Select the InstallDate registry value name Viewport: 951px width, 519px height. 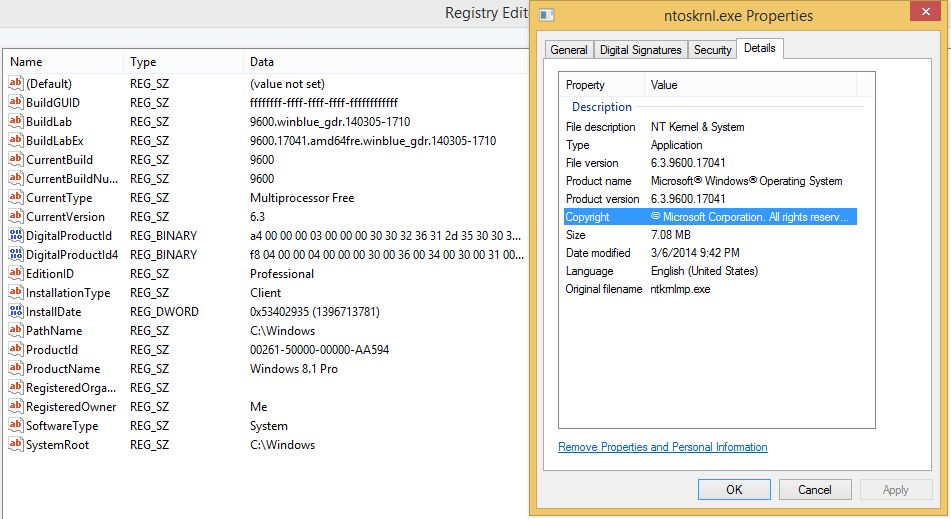click(x=53, y=312)
